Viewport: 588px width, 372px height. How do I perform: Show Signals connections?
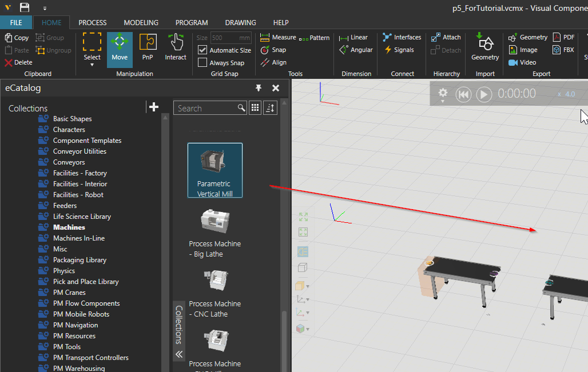pyautogui.click(x=399, y=50)
